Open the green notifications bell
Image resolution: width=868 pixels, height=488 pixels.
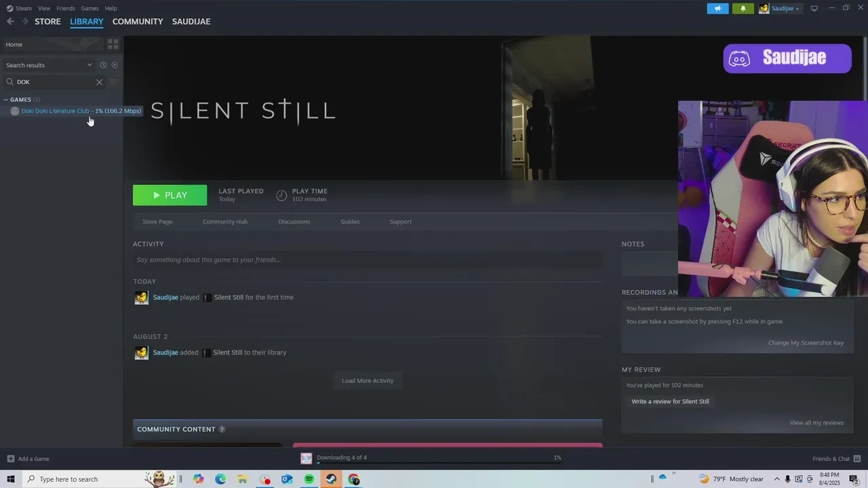(x=743, y=8)
